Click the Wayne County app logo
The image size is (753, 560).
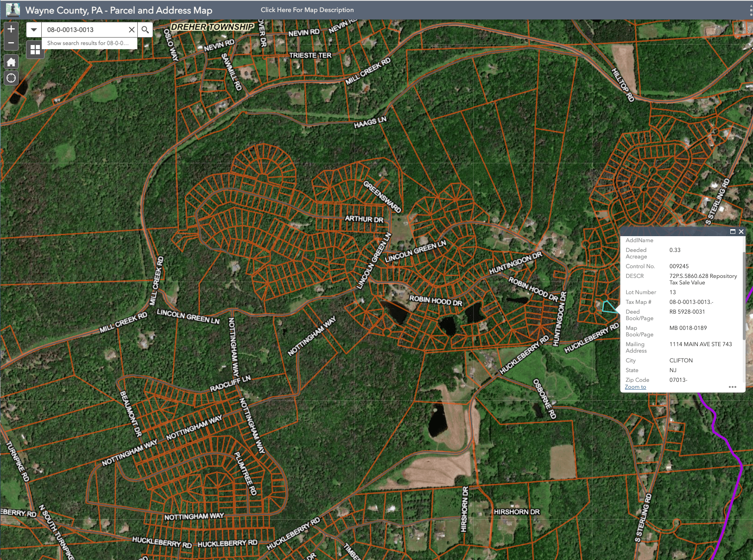coord(13,10)
